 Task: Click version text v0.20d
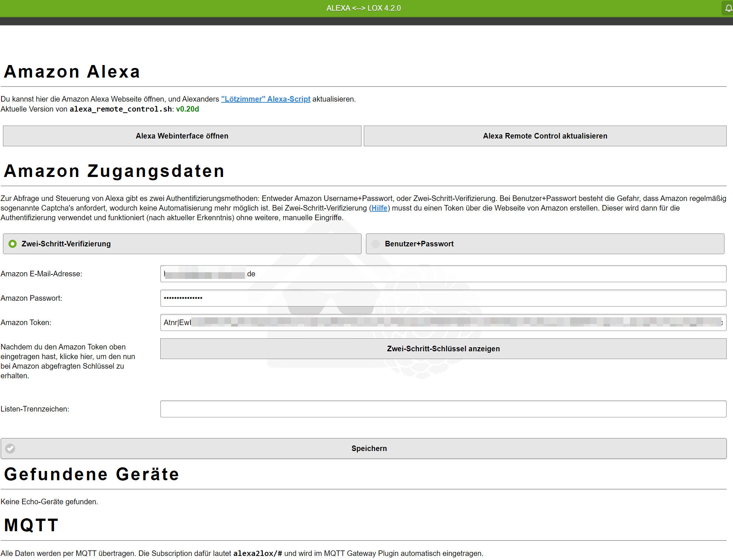(187, 109)
